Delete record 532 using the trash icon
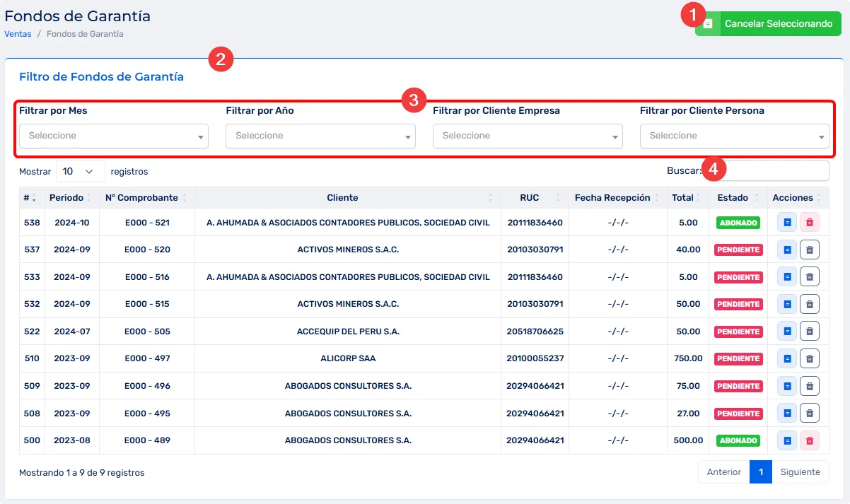850x504 pixels. (810, 304)
